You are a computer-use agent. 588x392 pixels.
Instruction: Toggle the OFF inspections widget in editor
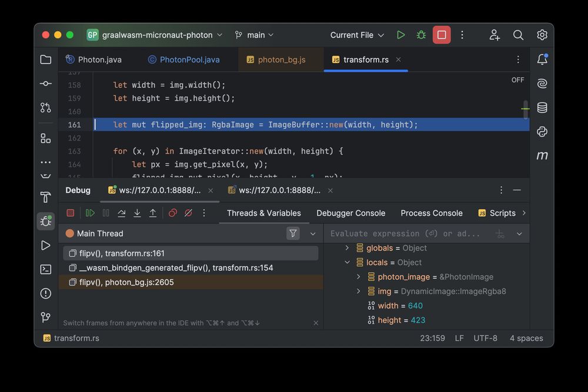tap(518, 80)
